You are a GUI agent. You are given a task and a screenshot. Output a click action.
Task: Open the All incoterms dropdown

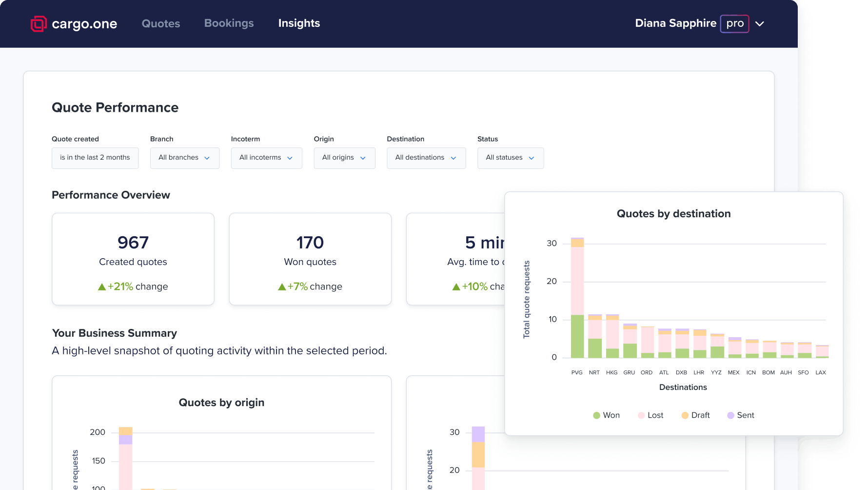[266, 158]
